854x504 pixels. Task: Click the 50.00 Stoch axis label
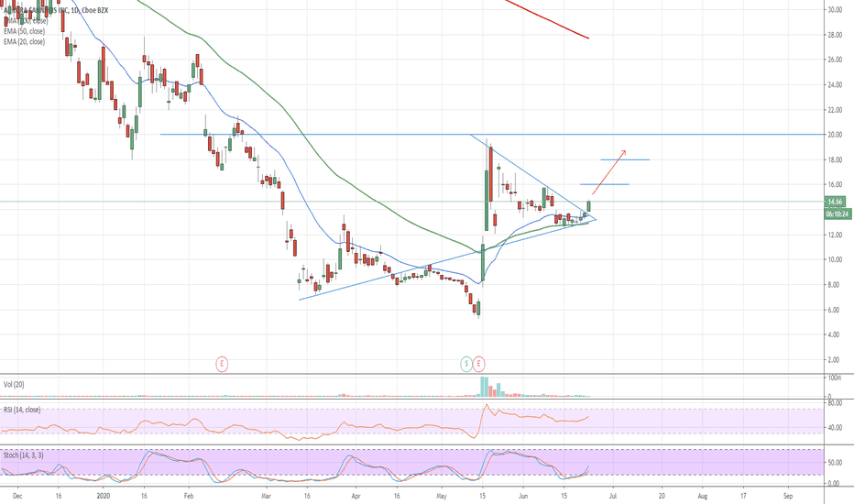[x=835, y=463]
